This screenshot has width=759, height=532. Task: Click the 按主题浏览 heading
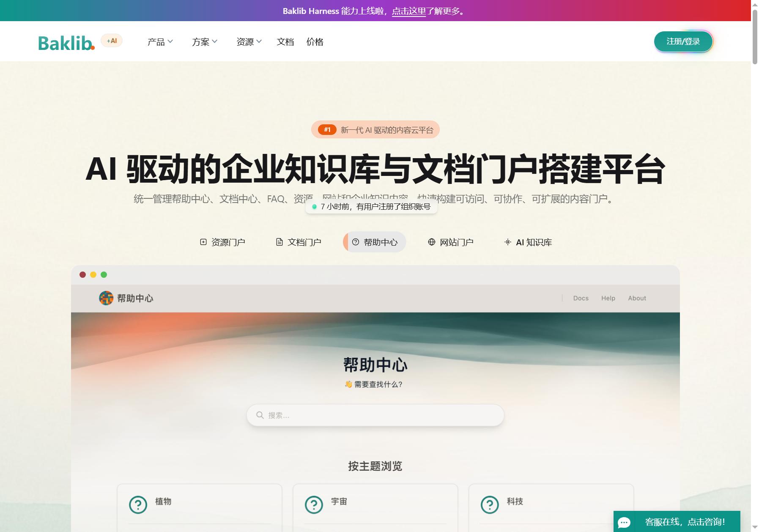(x=375, y=466)
